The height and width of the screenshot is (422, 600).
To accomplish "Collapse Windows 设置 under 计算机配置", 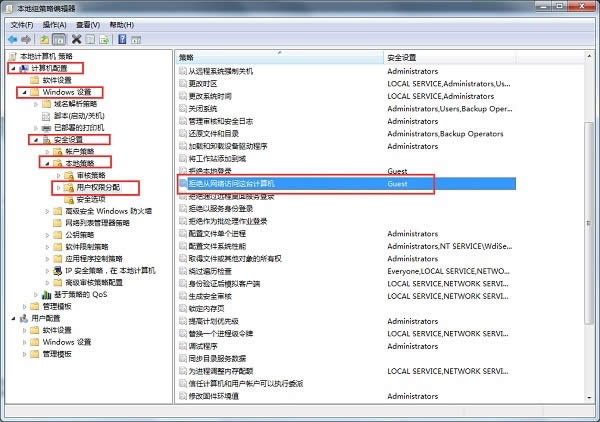I will pos(25,92).
